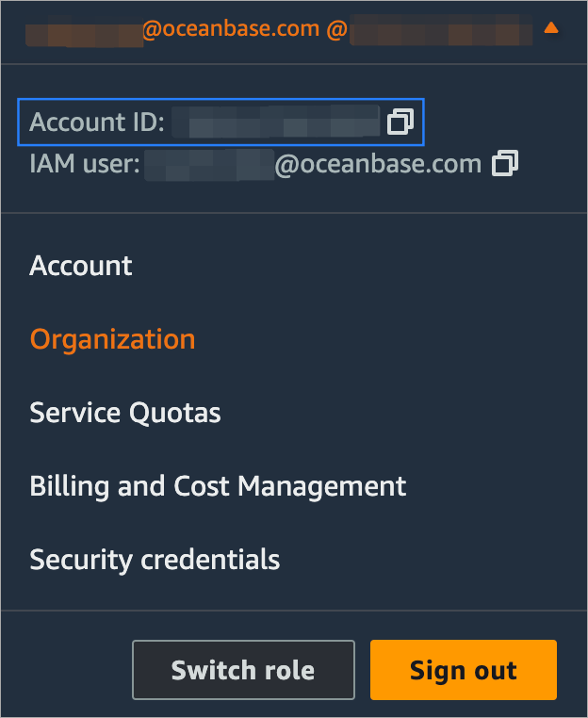Go to Organization

click(112, 339)
